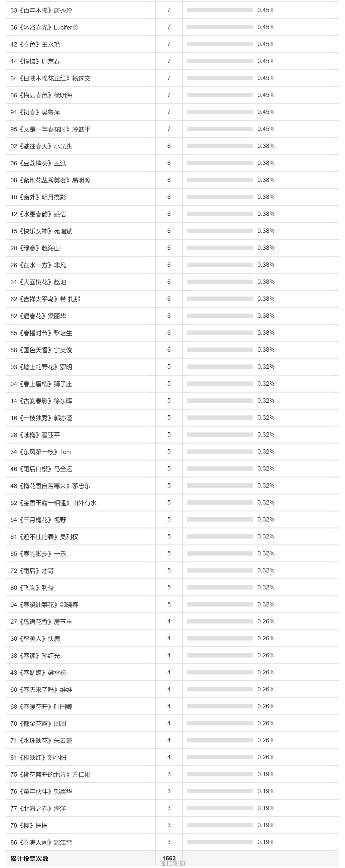Select entry 52《金香玉露一相逢》山外有水
Screen dimensions: 345x868
pos(53,503)
